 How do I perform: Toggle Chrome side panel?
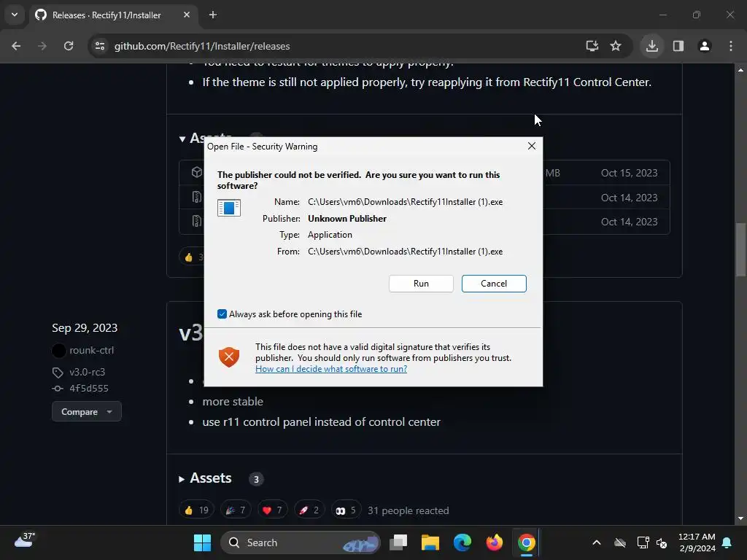678,46
